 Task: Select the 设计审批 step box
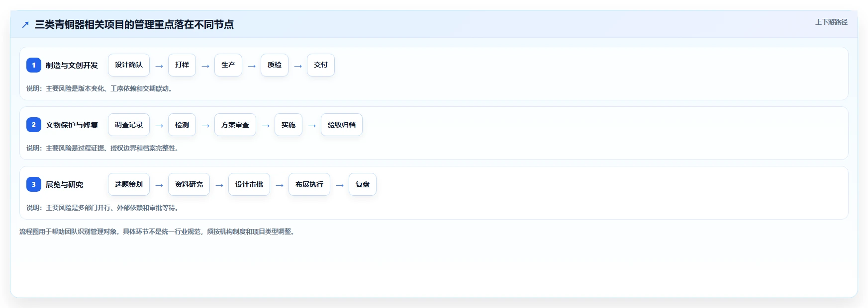(x=249, y=184)
